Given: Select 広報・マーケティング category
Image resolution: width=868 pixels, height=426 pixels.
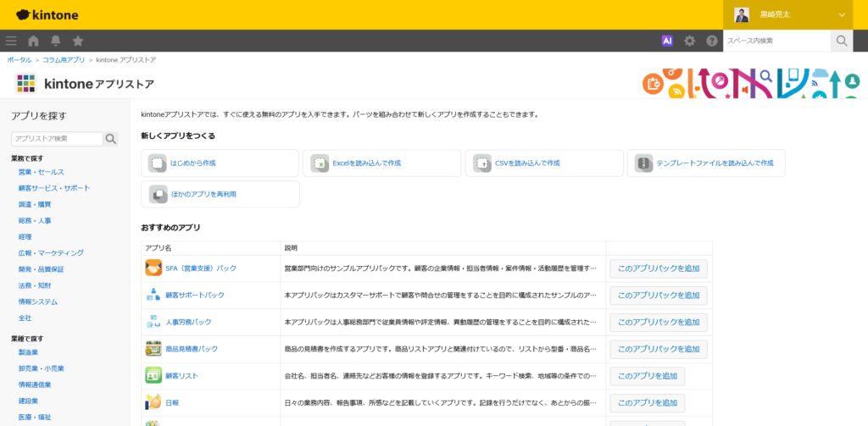Looking at the screenshot, I should point(51,253).
